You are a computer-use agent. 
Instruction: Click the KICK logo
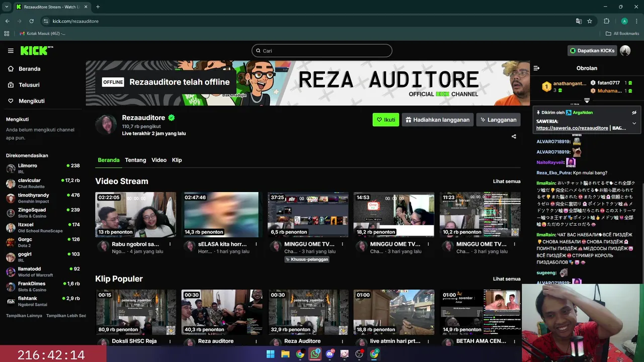point(37,50)
